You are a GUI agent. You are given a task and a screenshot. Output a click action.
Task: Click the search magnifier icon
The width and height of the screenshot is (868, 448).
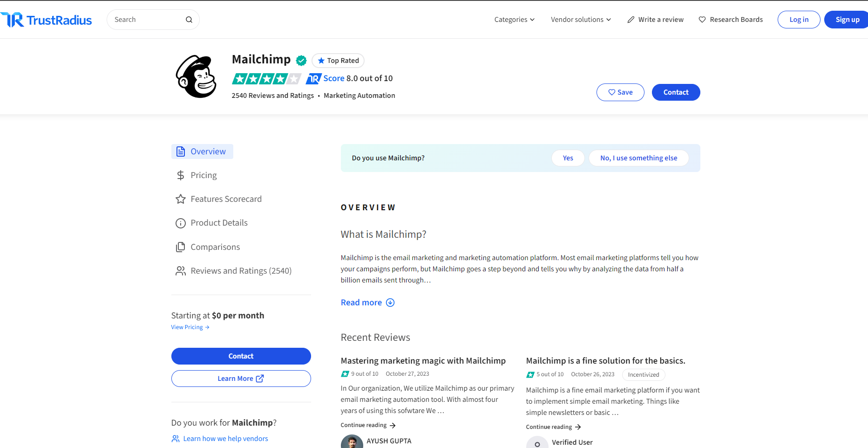click(189, 20)
